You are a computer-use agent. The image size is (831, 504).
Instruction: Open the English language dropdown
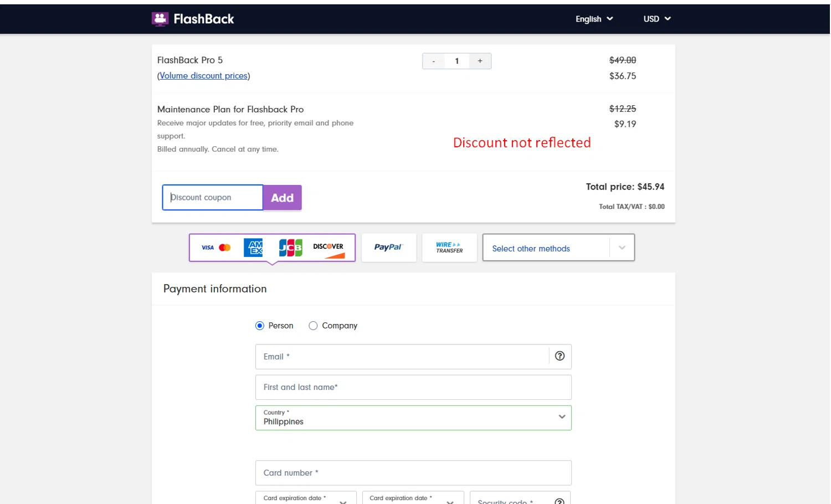[594, 19]
